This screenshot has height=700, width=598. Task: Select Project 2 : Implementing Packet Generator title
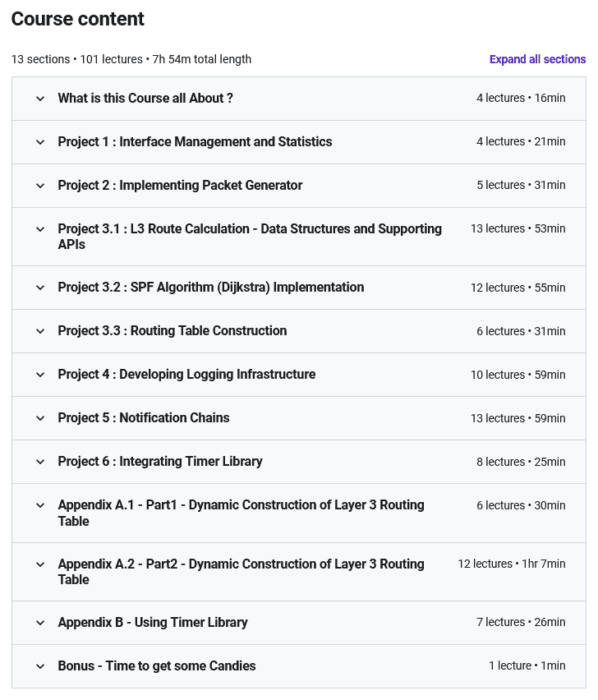point(180,185)
